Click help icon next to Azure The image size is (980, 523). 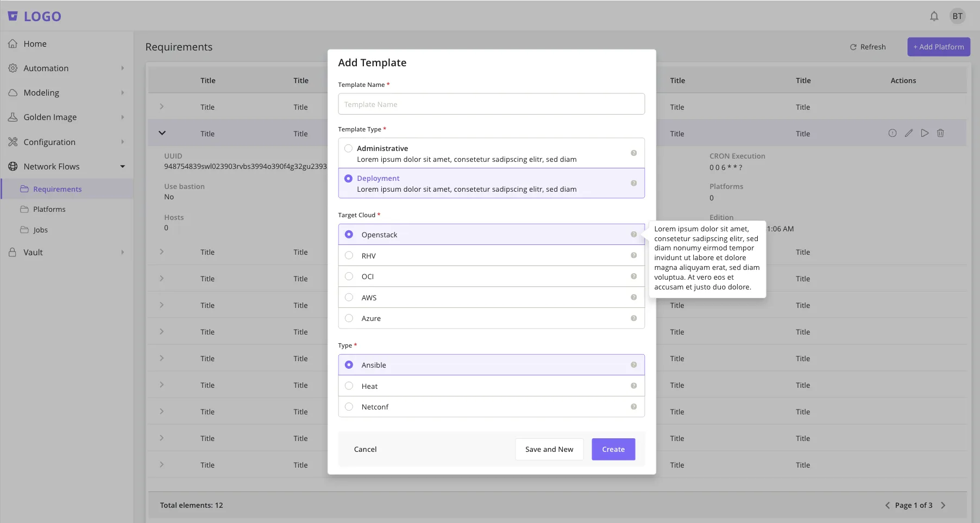[x=633, y=318]
